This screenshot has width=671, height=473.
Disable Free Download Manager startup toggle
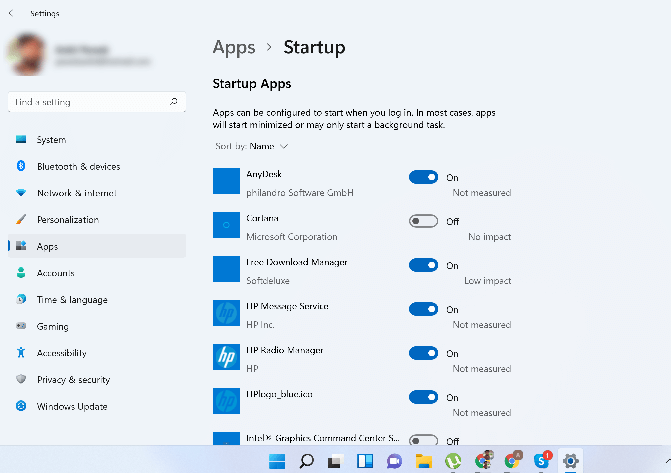(423, 265)
